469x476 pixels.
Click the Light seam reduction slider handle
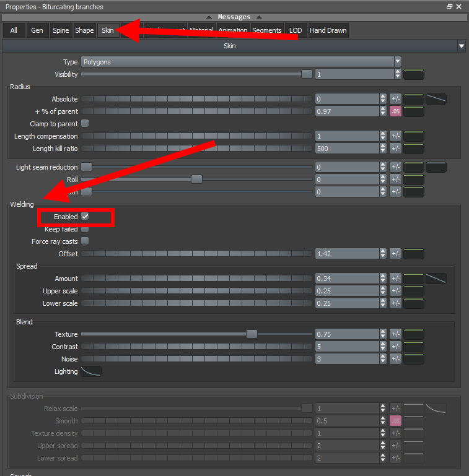click(x=87, y=167)
